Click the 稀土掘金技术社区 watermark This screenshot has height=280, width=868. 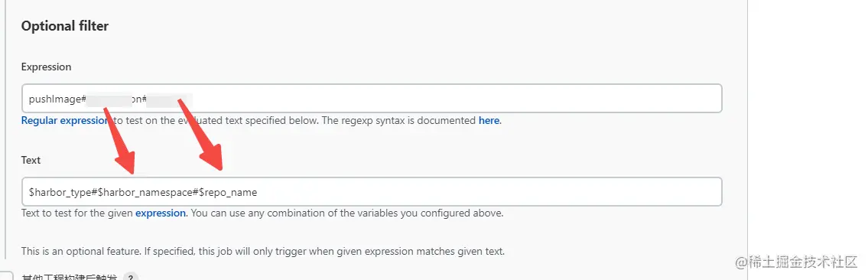point(796,263)
